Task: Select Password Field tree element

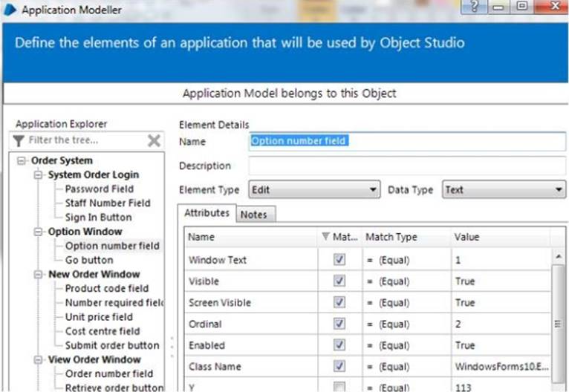Action: (x=99, y=189)
